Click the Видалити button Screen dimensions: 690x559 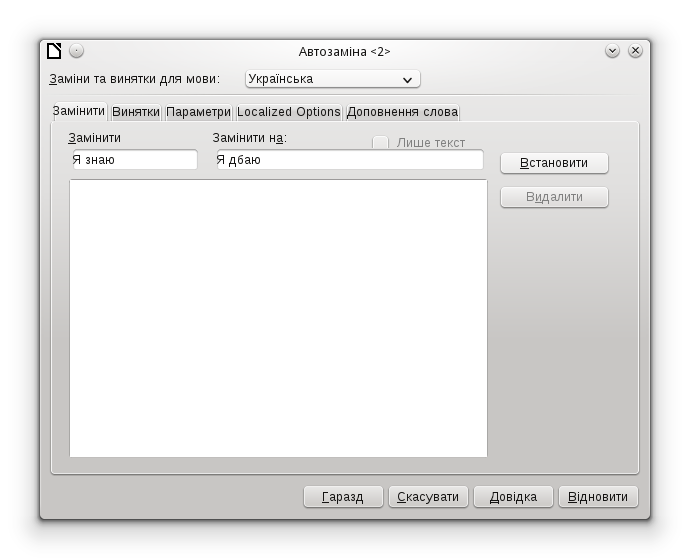click(554, 197)
